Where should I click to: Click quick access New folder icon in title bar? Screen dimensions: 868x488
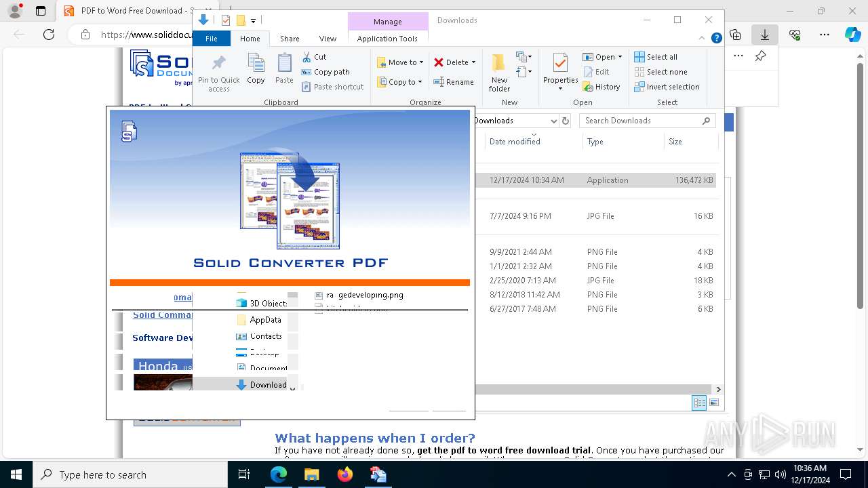pos(240,20)
